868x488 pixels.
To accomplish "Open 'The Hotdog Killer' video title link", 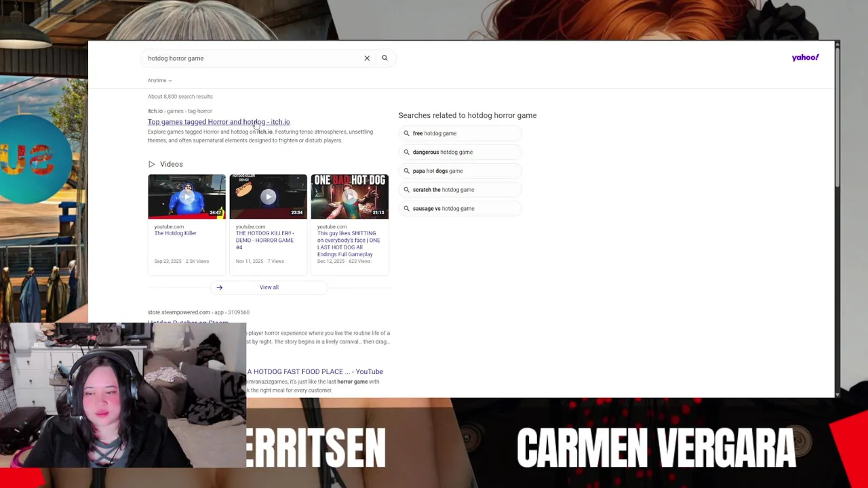I will coord(175,233).
